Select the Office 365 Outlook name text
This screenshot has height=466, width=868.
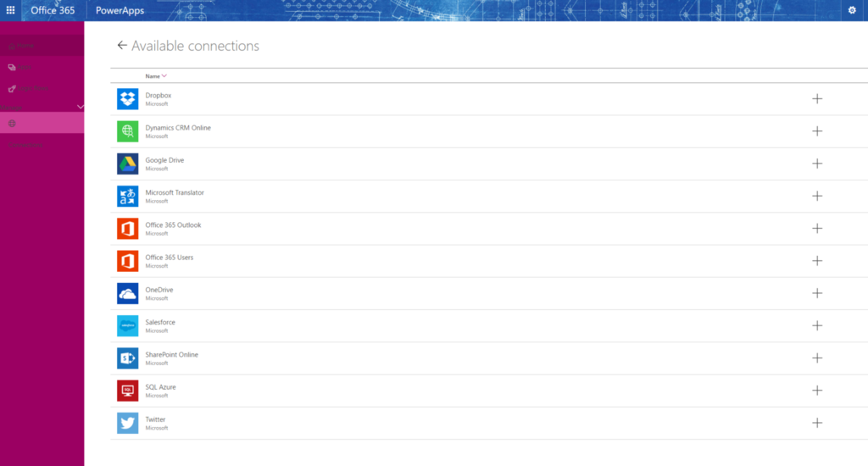(173, 225)
